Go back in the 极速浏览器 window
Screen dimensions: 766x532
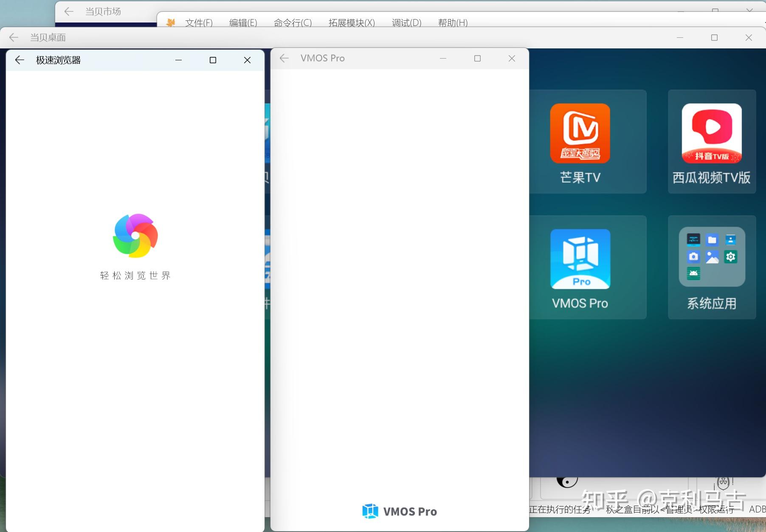pyautogui.click(x=20, y=60)
